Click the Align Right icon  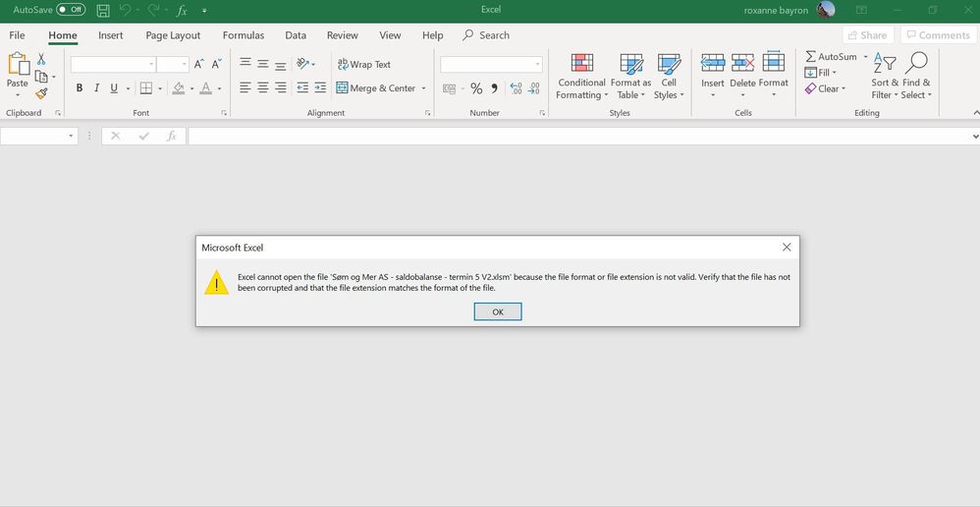coord(281,88)
